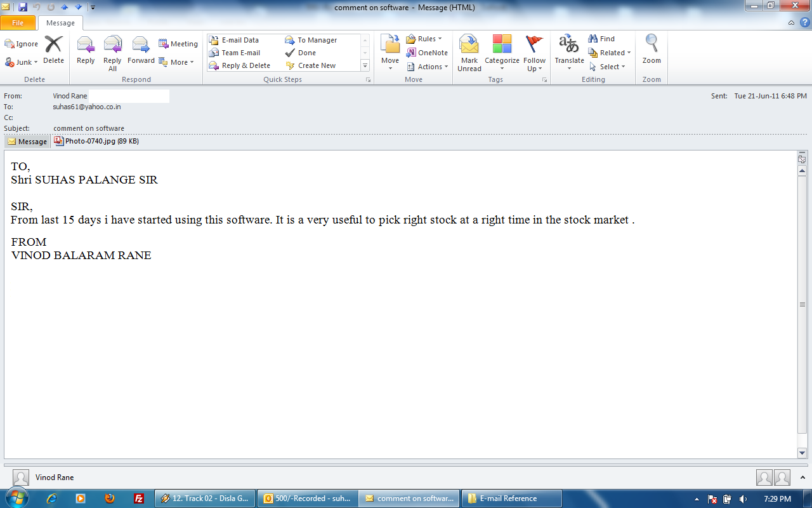Click Vinod Rane contact photo in People Pane
Image resolution: width=812 pixels, height=508 pixels.
[21, 478]
